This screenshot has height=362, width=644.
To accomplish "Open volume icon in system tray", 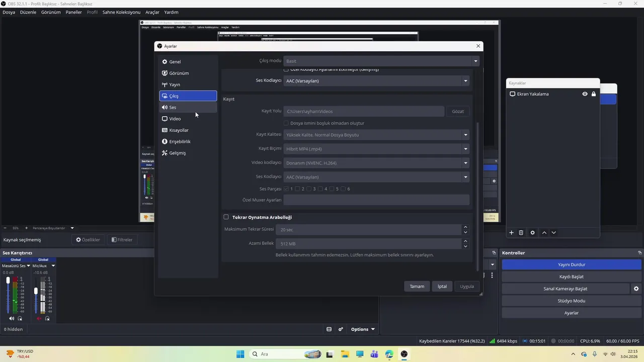I will click(613, 354).
